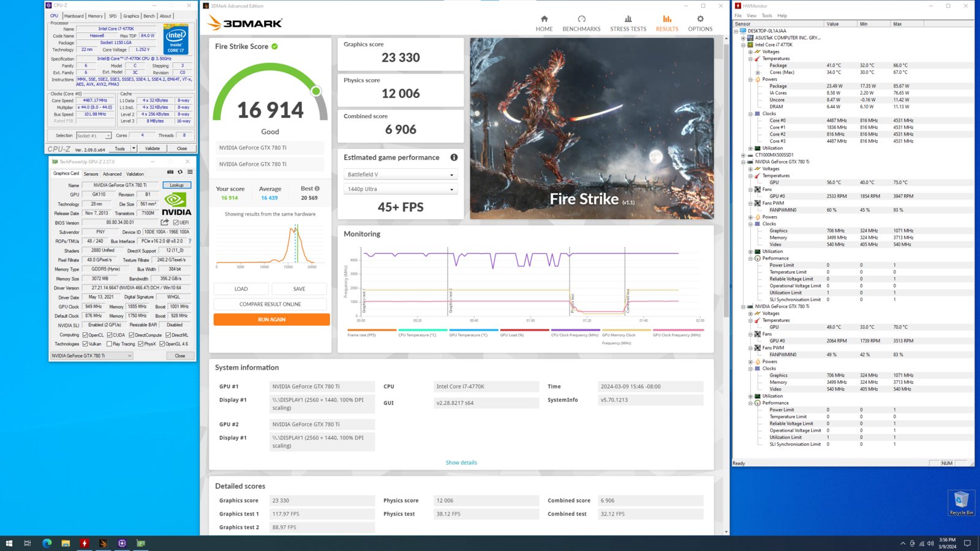Image resolution: width=980 pixels, height=551 pixels.
Task: Switch to the SPD tab in CPU-Z
Action: point(113,16)
